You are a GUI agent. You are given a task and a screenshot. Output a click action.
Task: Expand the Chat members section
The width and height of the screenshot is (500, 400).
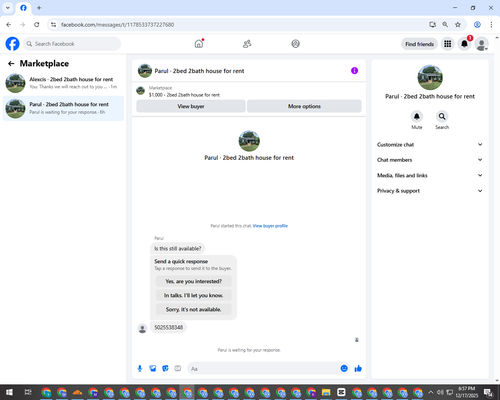point(430,160)
